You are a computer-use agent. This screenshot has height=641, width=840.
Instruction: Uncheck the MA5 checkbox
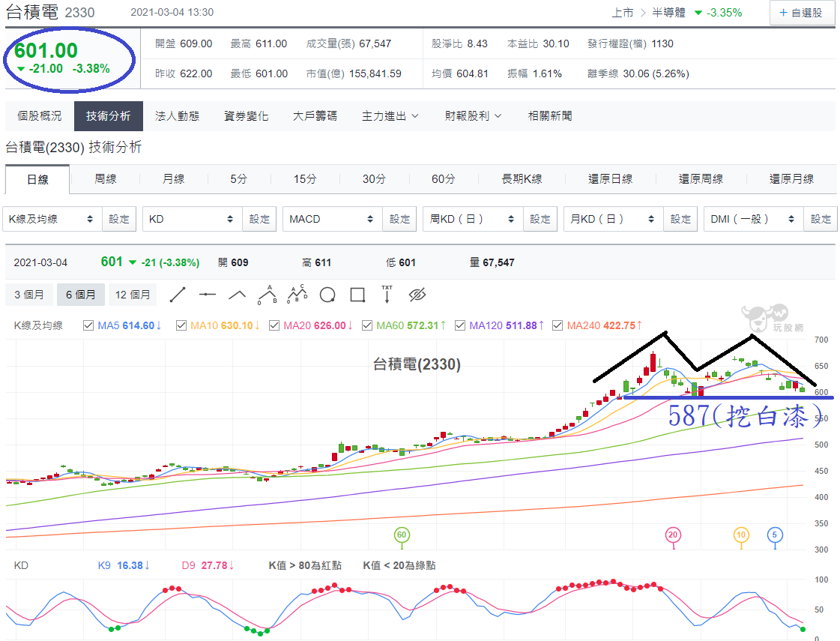pos(88,325)
